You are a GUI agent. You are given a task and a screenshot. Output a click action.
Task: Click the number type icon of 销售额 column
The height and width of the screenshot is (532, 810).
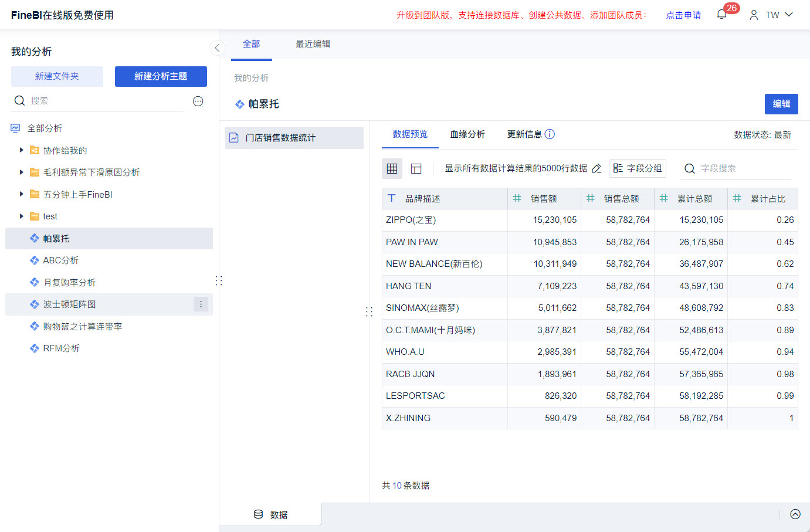click(x=517, y=198)
